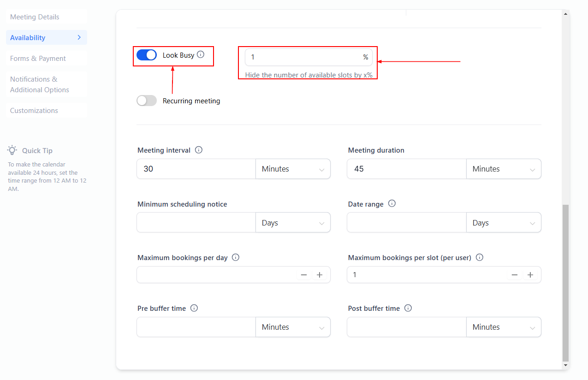Decrease maximum bookings per slot with minus

click(x=515, y=275)
